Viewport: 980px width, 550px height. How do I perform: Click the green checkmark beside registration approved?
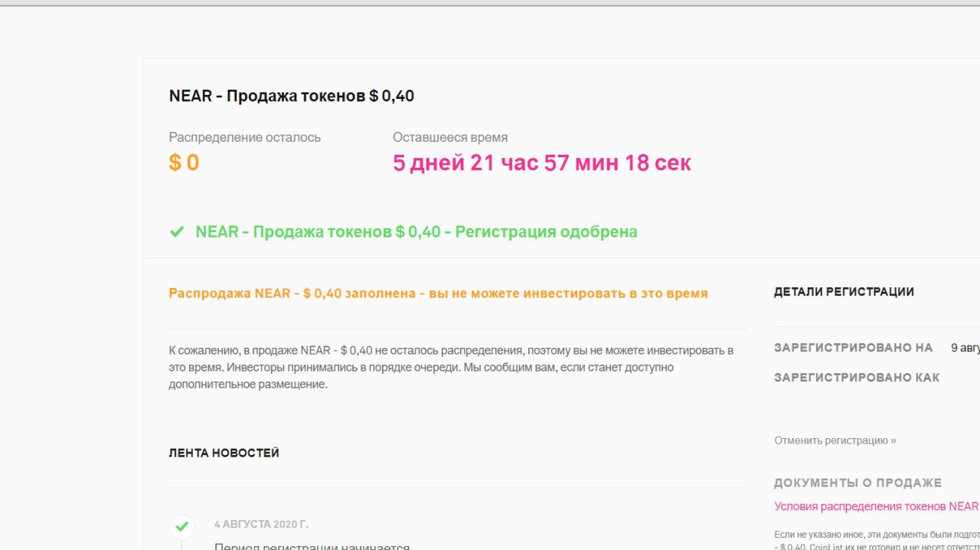click(x=177, y=231)
